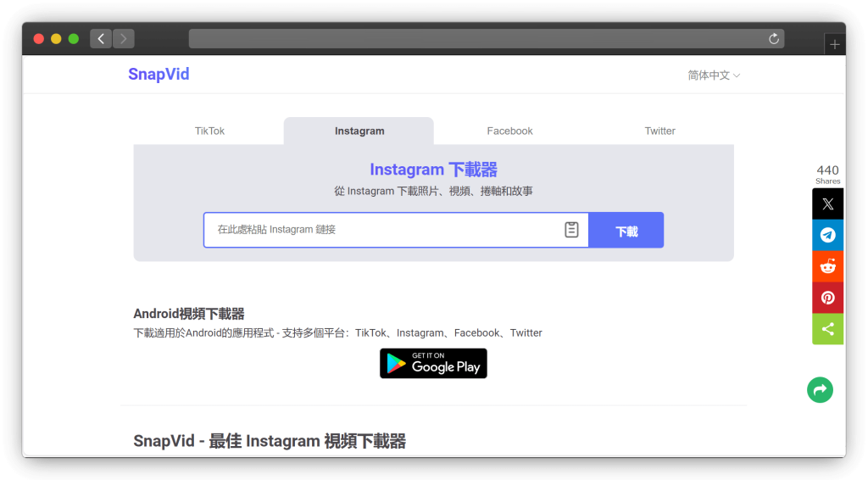Open a new tab with plus icon
Image resolution: width=868 pixels, height=480 pixels.
tap(835, 44)
